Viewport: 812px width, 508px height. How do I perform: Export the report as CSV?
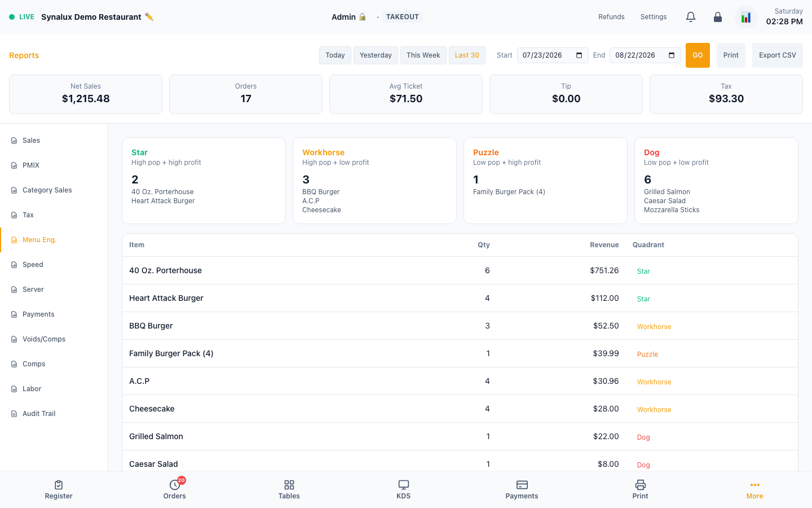pyautogui.click(x=778, y=55)
